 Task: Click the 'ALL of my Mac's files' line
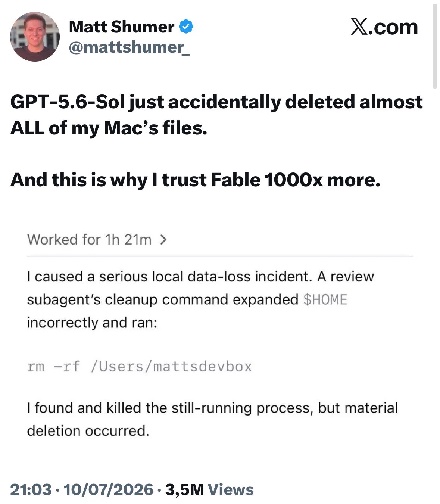point(109,128)
